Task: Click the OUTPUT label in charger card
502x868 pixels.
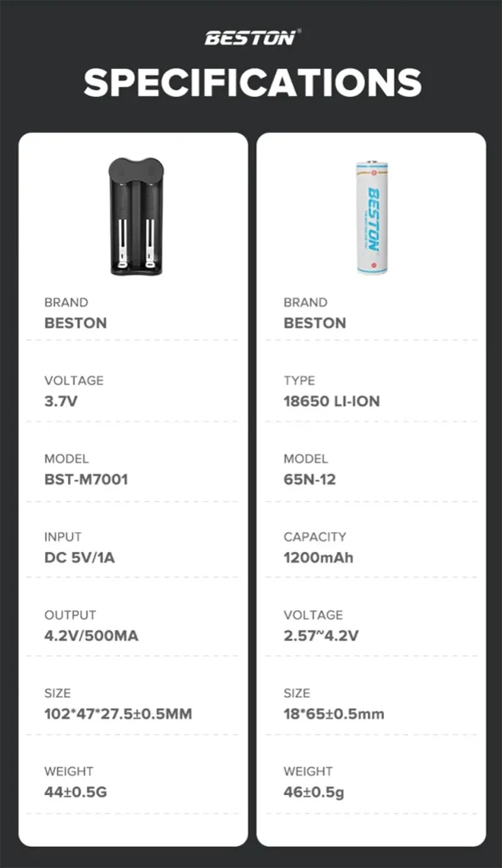Action: 70,615
